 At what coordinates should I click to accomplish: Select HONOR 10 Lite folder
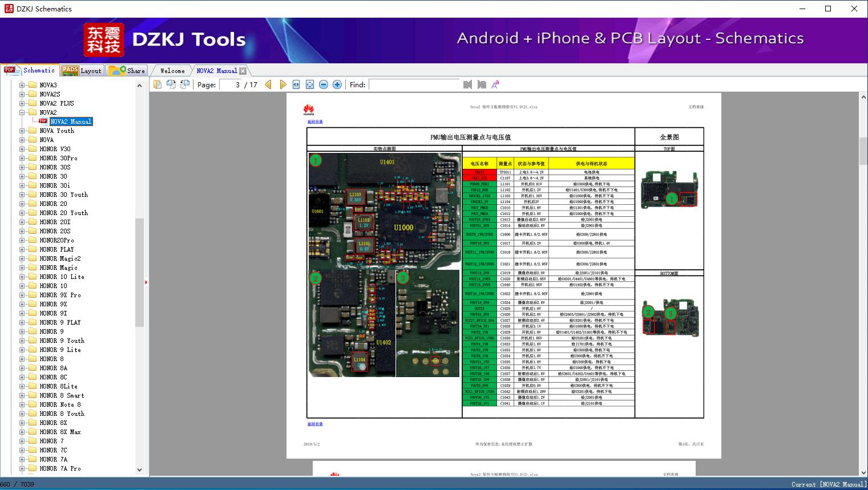click(62, 277)
